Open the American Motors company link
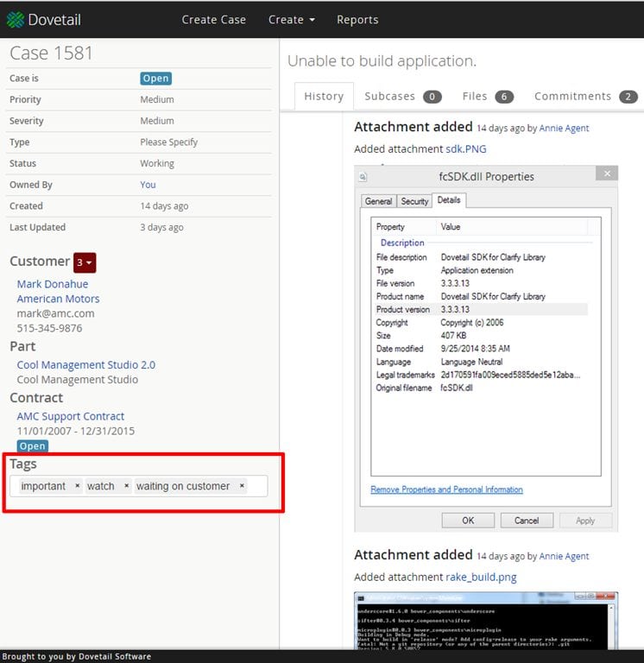644x663 pixels. (x=59, y=299)
